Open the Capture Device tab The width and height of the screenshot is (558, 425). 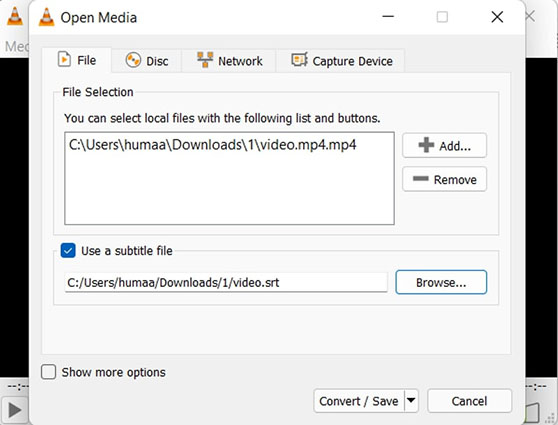(342, 61)
